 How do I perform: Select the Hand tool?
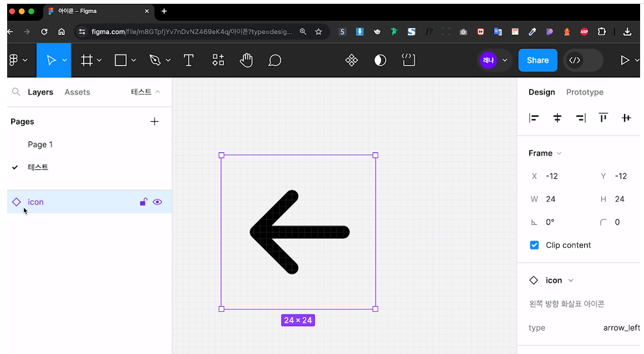(x=246, y=60)
